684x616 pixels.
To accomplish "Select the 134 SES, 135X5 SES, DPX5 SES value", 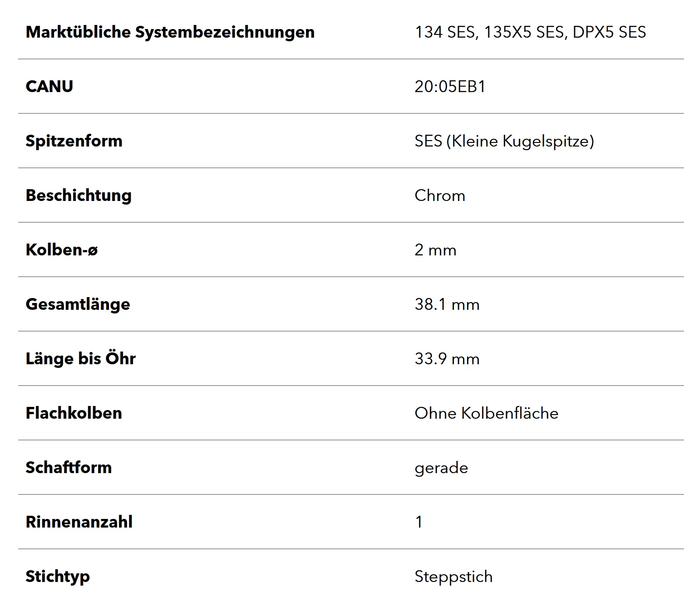I will pos(530,32).
